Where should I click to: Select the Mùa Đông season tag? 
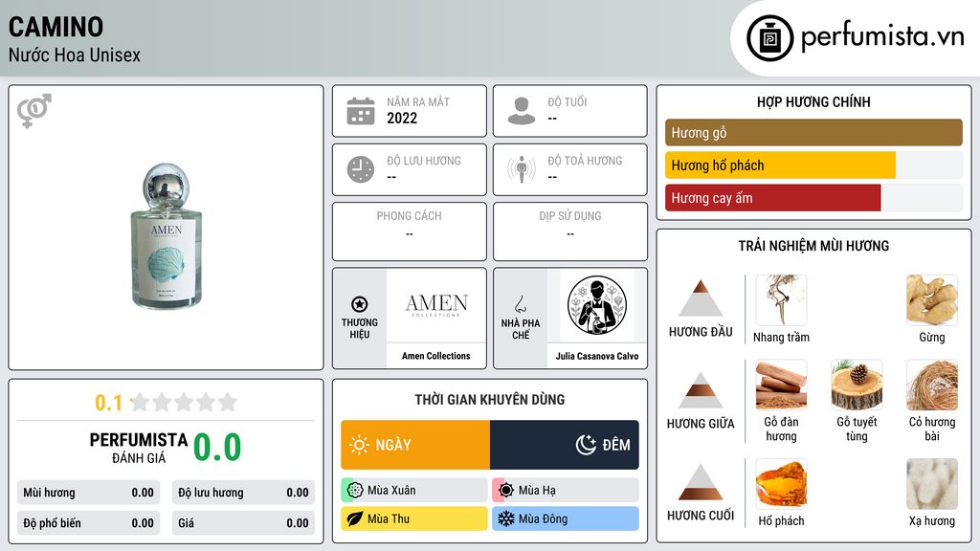(566, 518)
